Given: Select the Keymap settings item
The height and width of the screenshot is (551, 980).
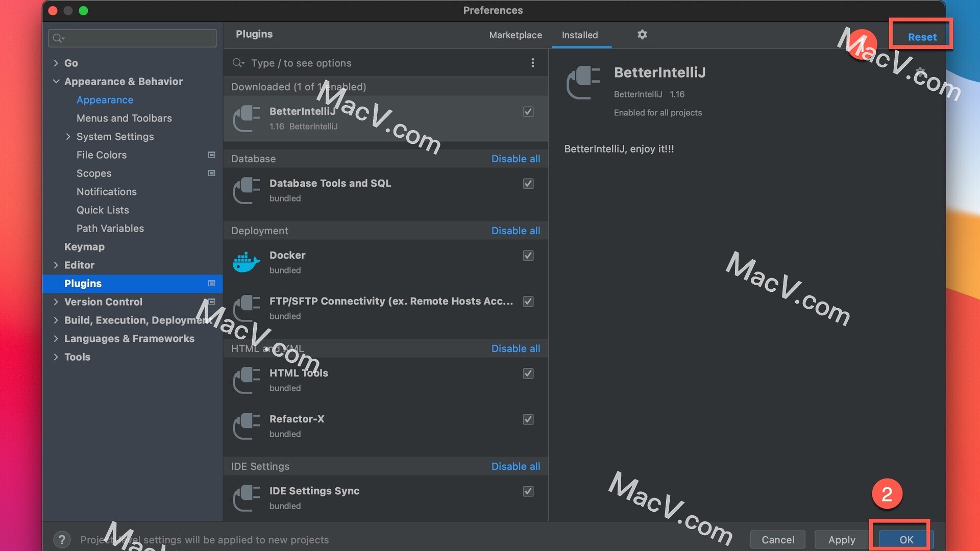Looking at the screenshot, I should 84,246.
